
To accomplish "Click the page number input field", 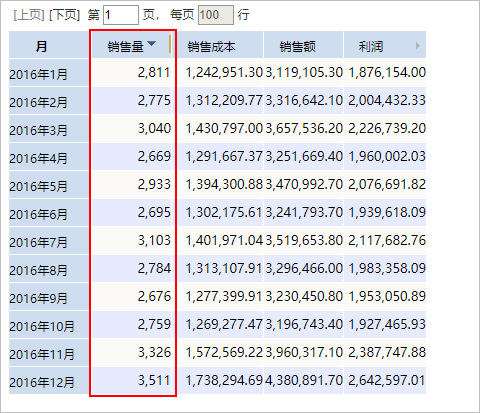I will coord(121,15).
